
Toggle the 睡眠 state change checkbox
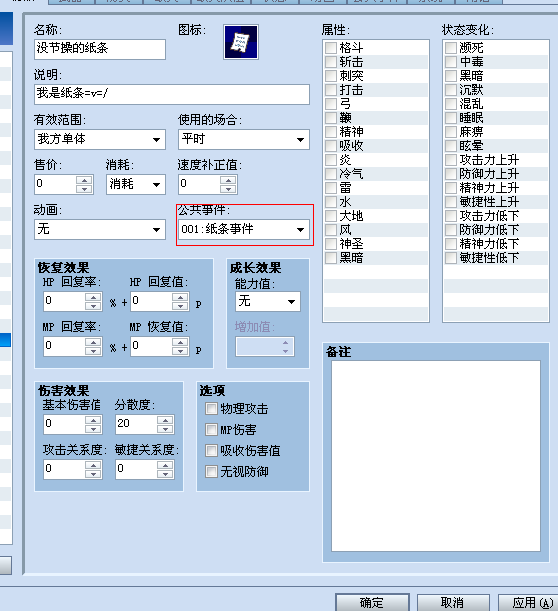point(451,118)
